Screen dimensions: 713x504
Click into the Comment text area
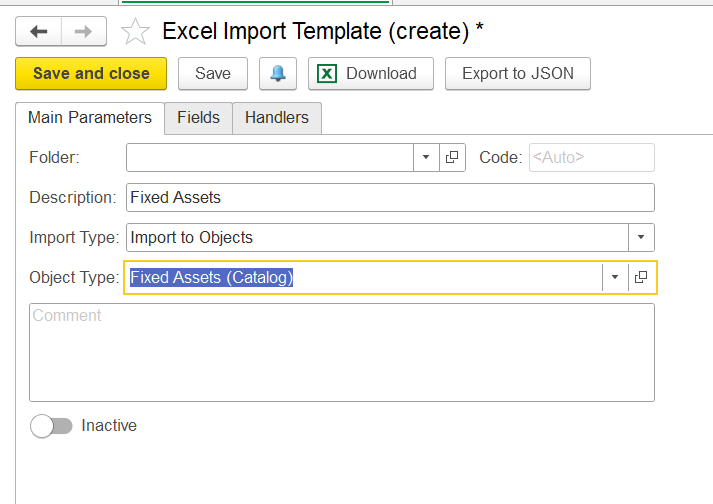pos(342,353)
